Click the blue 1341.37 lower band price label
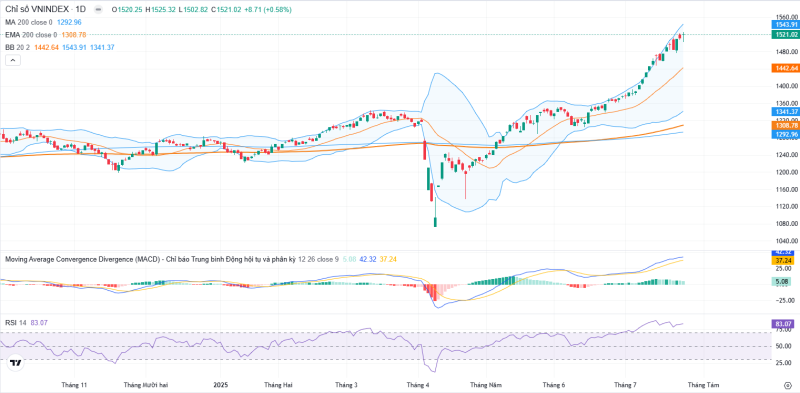 (x=785, y=112)
